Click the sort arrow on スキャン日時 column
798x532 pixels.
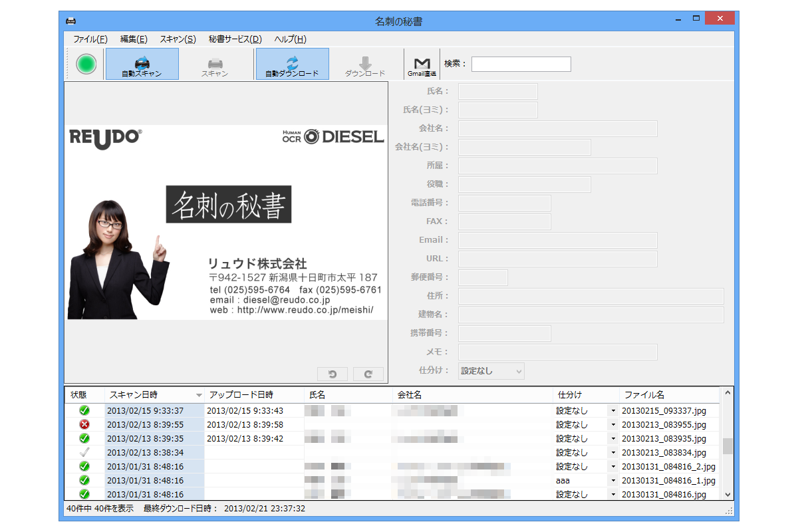(x=198, y=395)
